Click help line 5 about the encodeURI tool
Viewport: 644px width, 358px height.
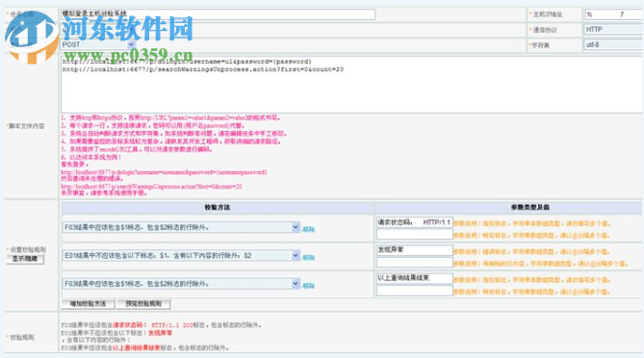[137, 149]
